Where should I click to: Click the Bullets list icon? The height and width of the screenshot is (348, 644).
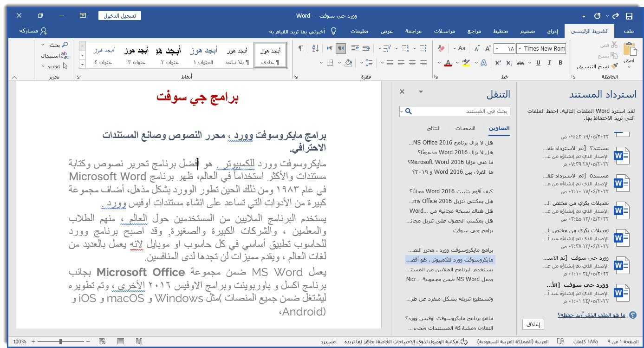pyautogui.click(x=423, y=48)
